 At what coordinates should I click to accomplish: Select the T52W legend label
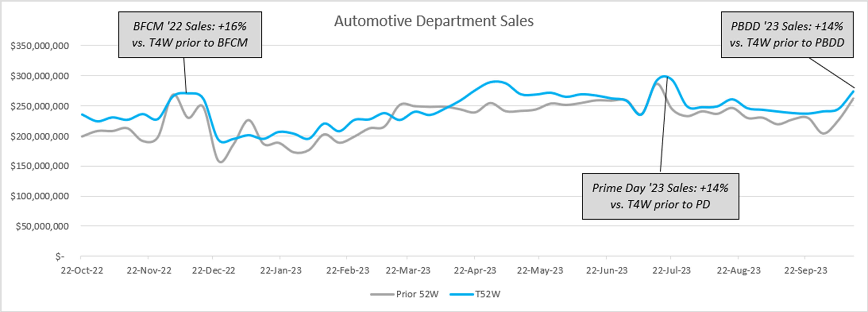pyautogui.click(x=488, y=294)
